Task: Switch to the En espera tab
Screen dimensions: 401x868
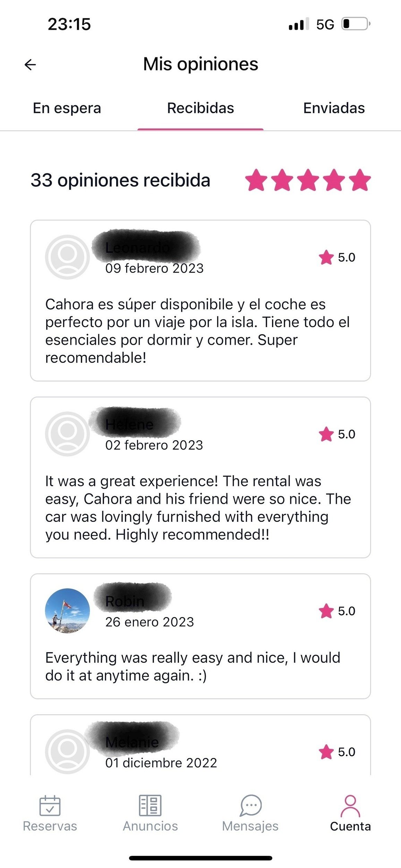Action: coord(67,108)
